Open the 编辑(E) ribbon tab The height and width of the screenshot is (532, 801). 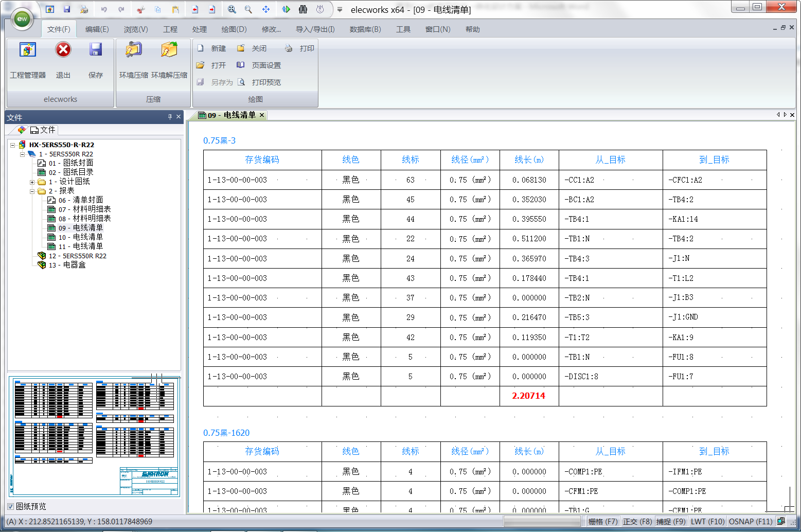pyautogui.click(x=97, y=29)
